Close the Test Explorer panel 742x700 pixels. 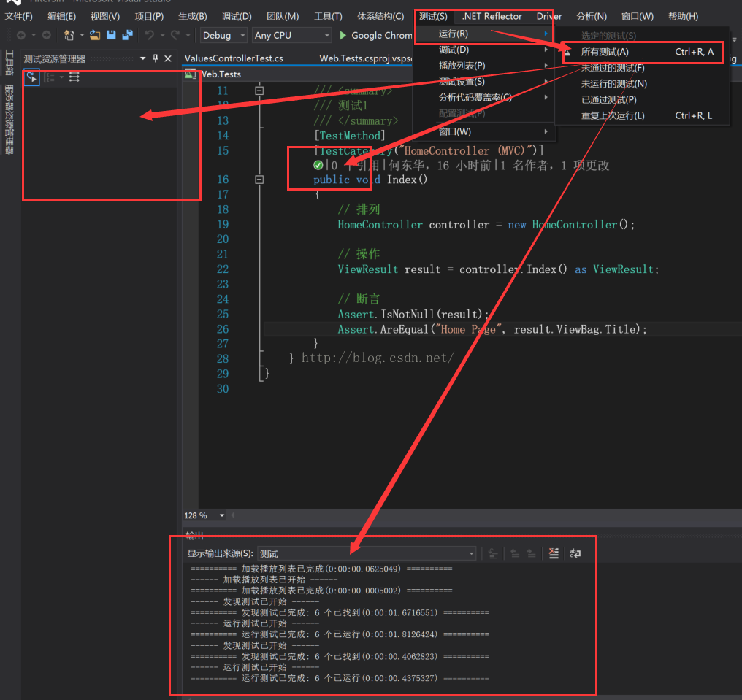[167, 58]
